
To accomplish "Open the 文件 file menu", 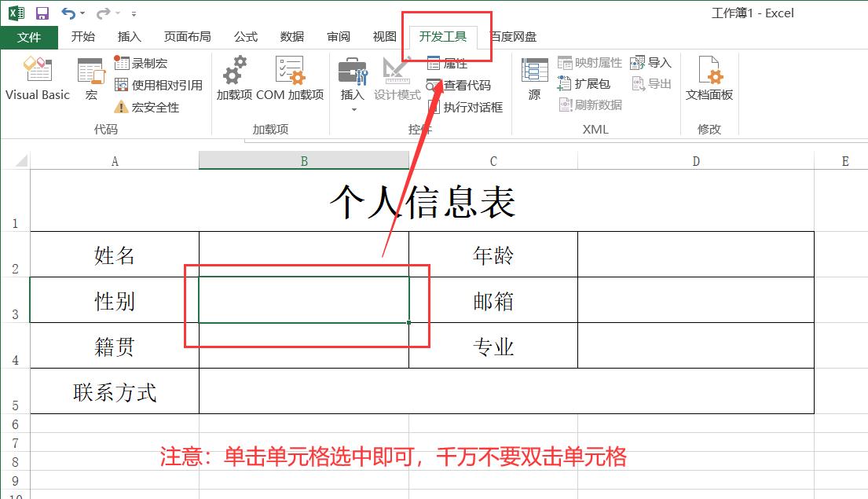I will pyautogui.click(x=29, y=37).
